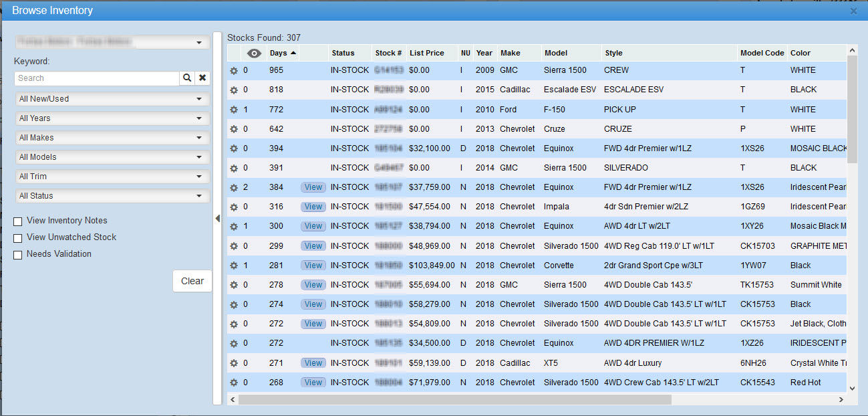The height and width of the screenshot is (416, 868).
Task: Click the gear icon for 2009 GMC Sierra row
Action: click(234, 70)
